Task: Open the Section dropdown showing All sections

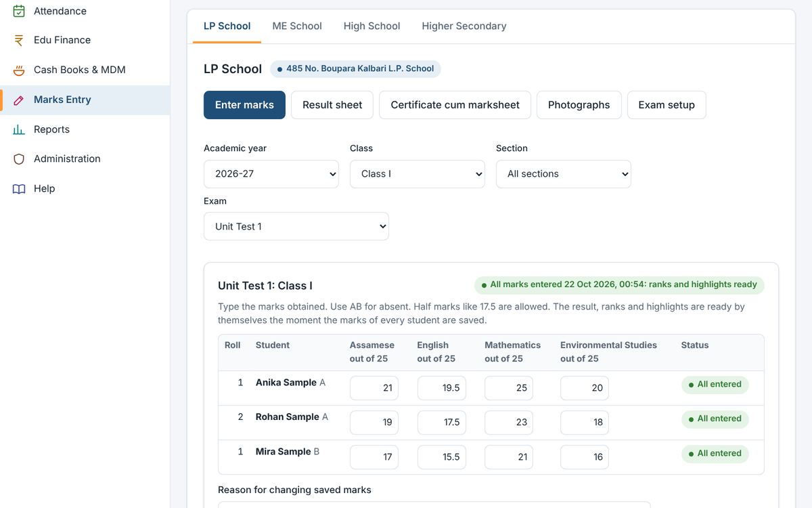Action: (564, 174)
